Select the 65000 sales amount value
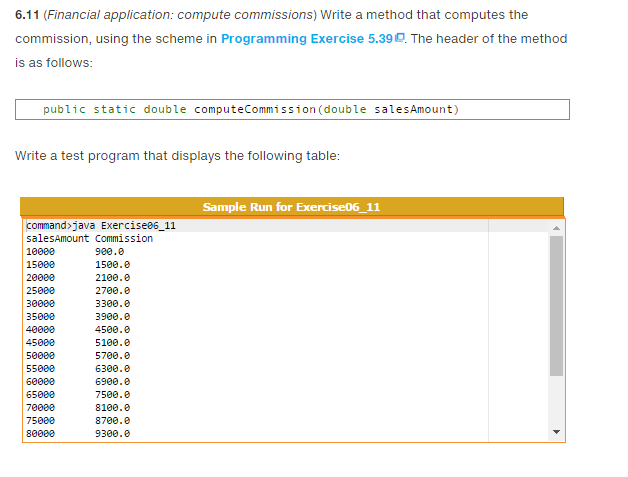 (40, 395)
